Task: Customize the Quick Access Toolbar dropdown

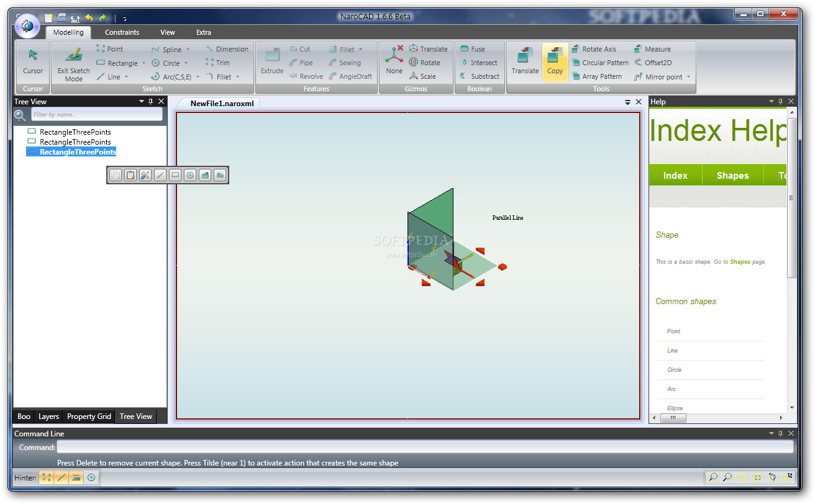Action: tap(125, 19)
